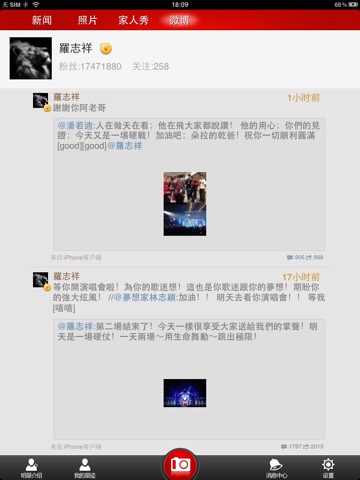Tap the small avatar of the 1小时前 post
Screen dimensions: 360x480
pyautogui.click(x=41, y=101)
